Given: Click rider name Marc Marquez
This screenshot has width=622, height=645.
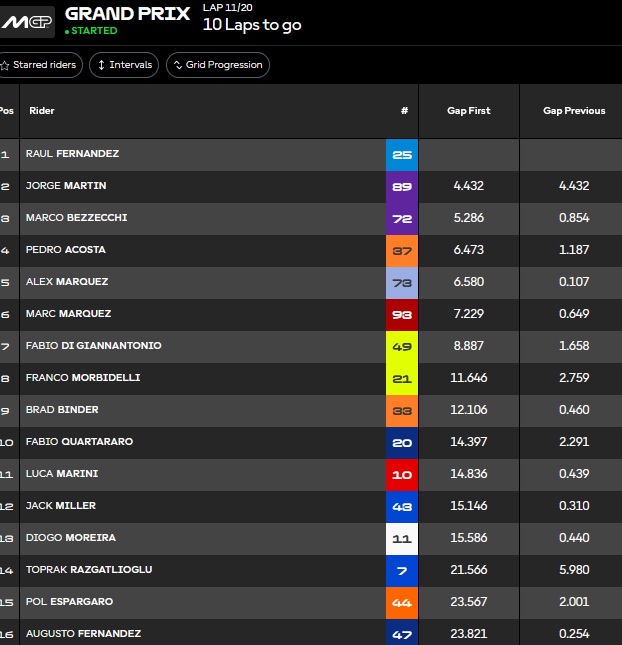Looking at the screenshot, I should (x=68, y=314).
